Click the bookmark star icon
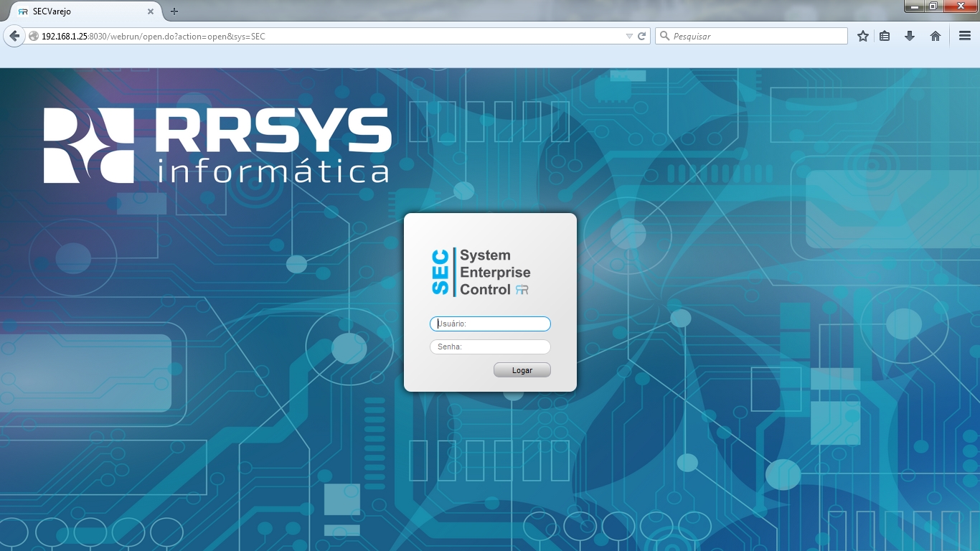The image size is (980, 551). tap(863, 36)
